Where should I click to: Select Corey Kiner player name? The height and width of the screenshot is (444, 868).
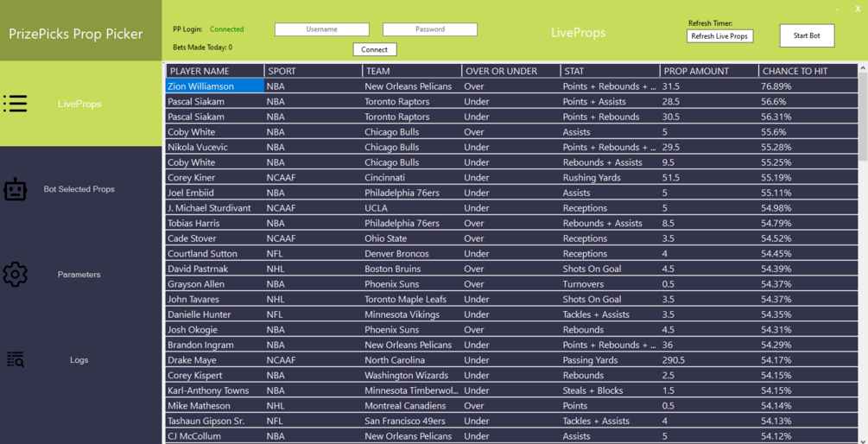[215, 178]
